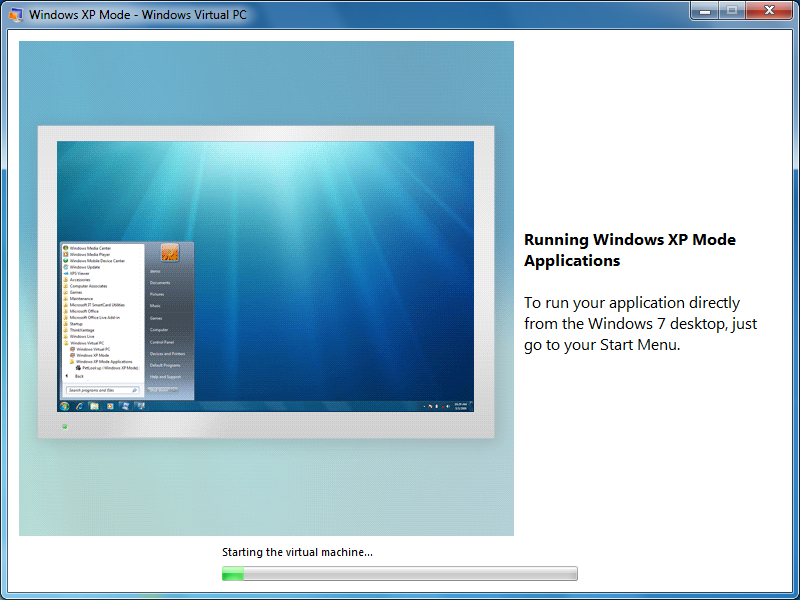Expand the Microsoft Office folder in the illustrated Start menu

[84, 311]
